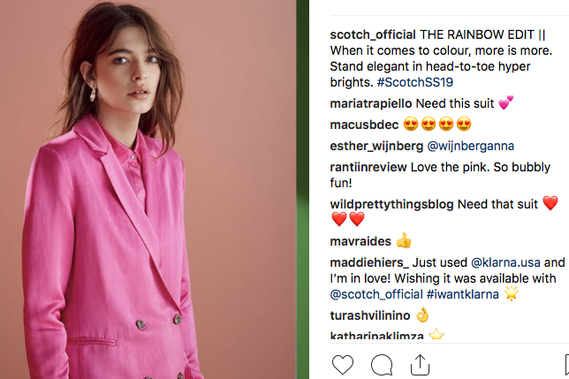This screenshot has width=569, height=379.
Task: Like the post with the heart icon
Action: 343,364
